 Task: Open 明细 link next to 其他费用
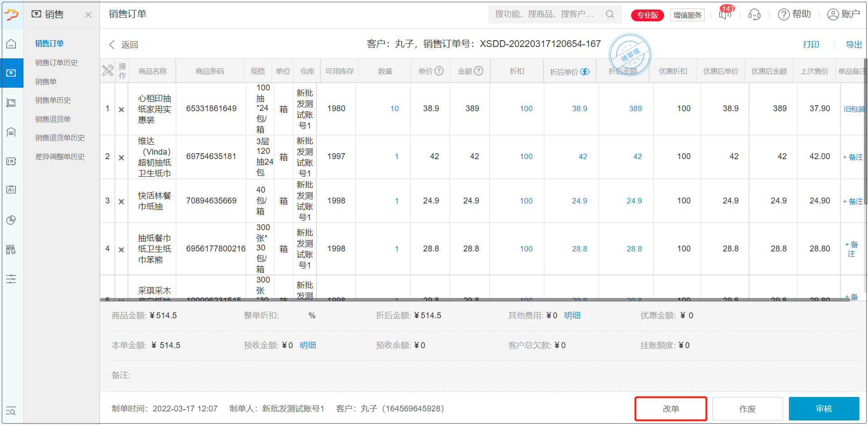[572, 316]
